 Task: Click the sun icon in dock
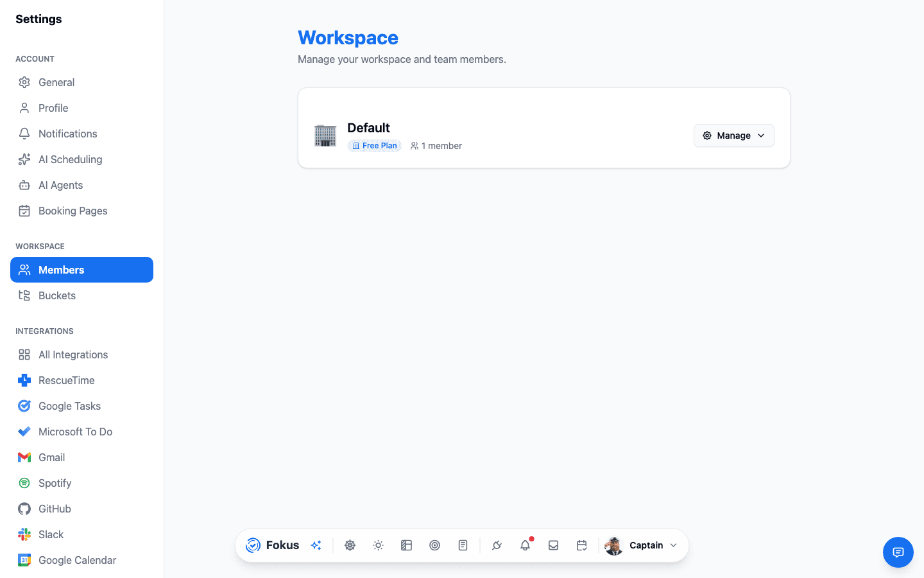[379, 545]
